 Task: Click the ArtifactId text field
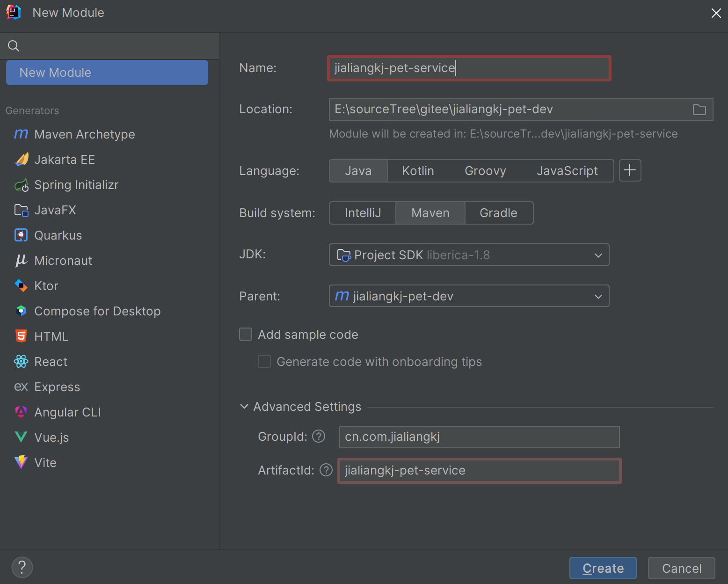pos(479,471)
